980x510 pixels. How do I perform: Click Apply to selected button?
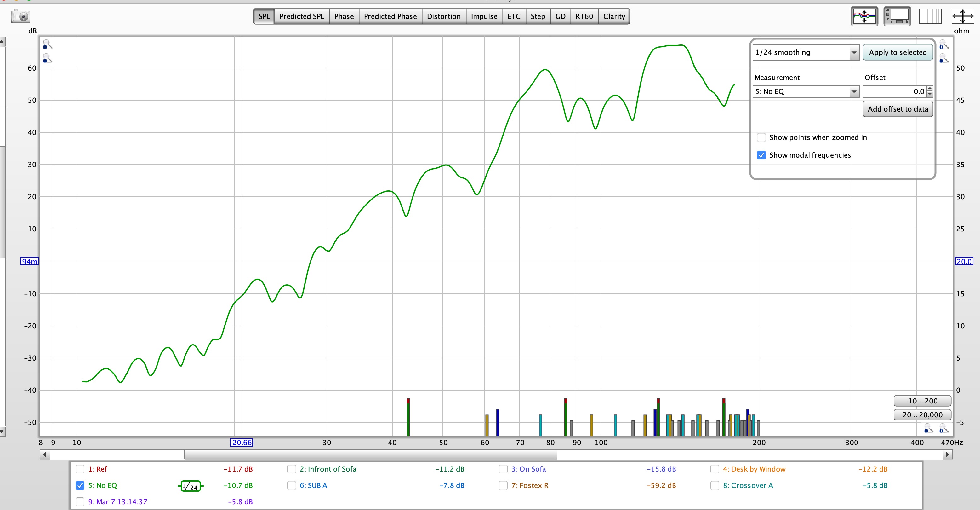pyautogui.click(x=898, y=53)
